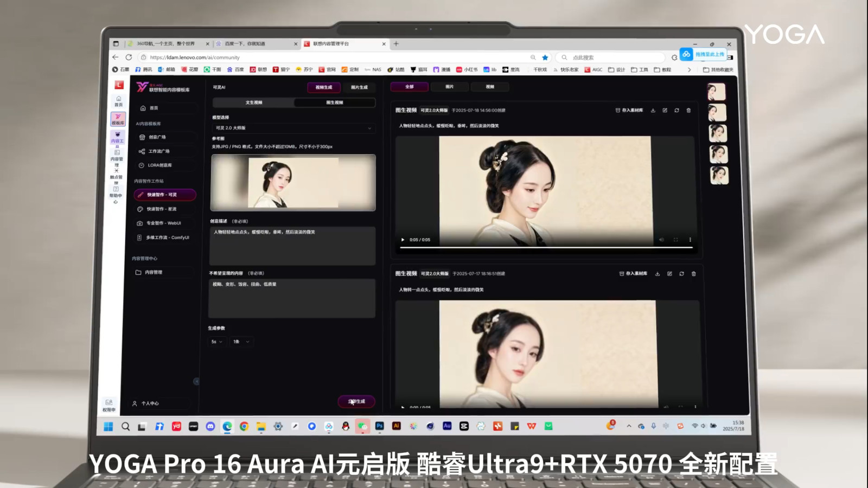Screen dimensions: 868x488
Task: Open a new browser tab with plus
Action: [396, 44]
